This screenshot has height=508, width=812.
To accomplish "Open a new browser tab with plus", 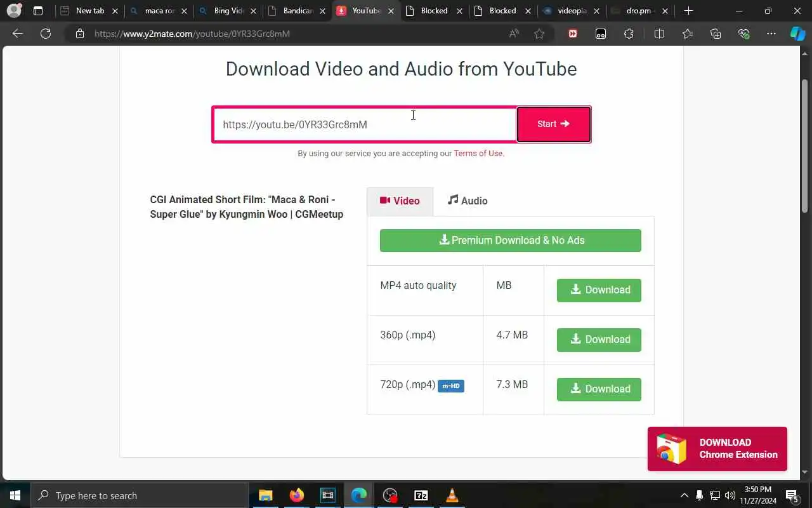I will [688, 11].
